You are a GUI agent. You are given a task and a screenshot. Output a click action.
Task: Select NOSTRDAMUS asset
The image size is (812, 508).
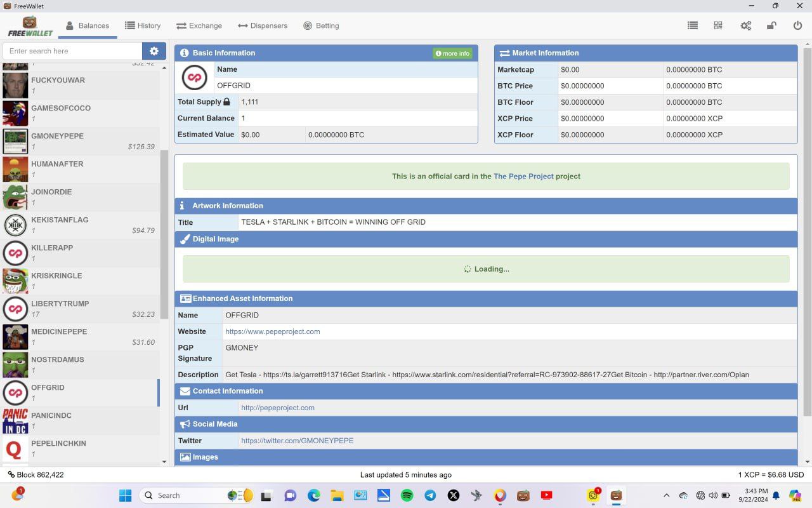click(80, 364)
